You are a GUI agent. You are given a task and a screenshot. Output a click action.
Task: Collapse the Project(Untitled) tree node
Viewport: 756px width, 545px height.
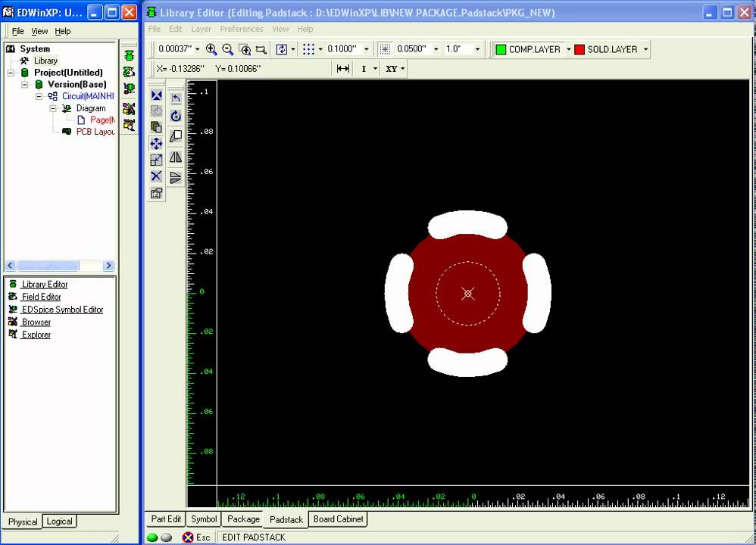pos(11,73)
